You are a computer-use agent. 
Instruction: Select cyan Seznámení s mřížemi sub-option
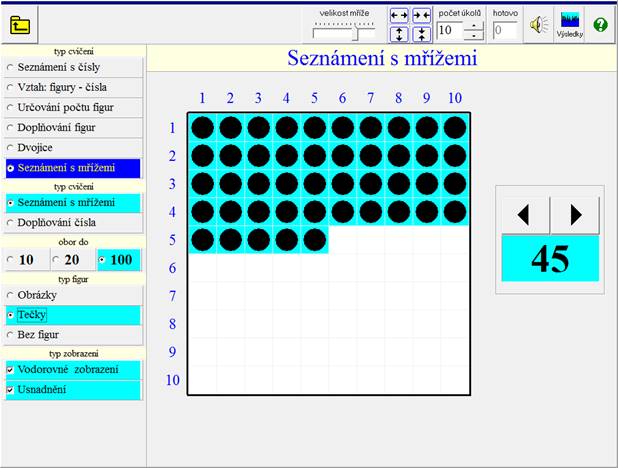(x=73, y=203)
